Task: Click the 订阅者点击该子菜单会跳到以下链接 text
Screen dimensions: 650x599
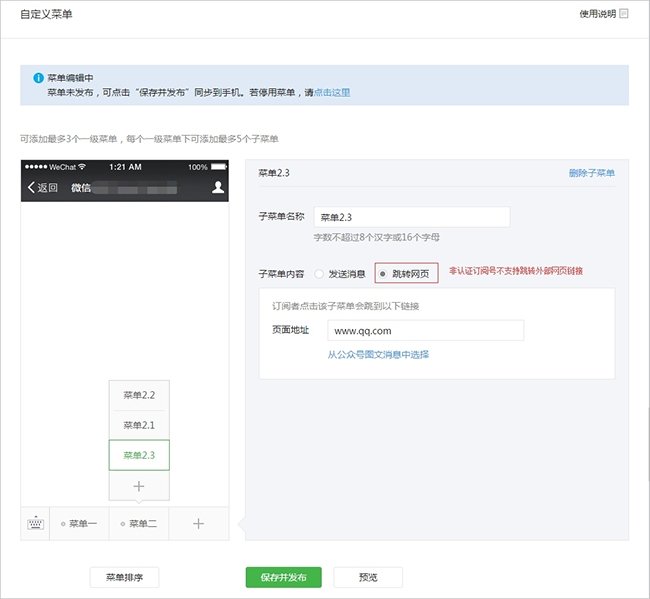Action: (345, 306)
